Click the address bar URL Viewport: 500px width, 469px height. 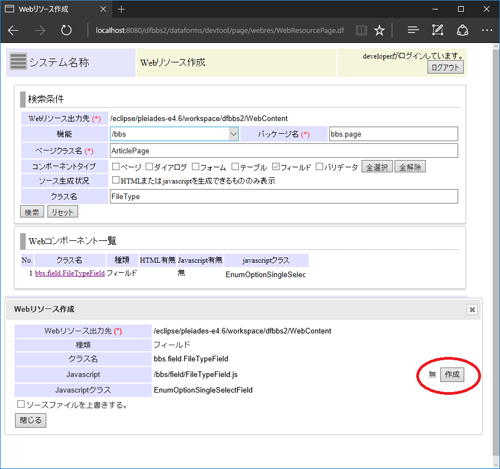pos(220,31)
